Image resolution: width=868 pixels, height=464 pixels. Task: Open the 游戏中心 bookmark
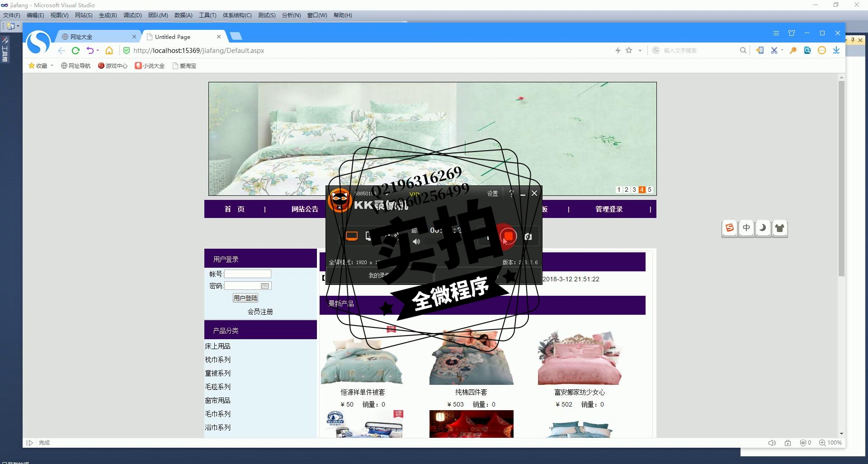click(113, 66)
